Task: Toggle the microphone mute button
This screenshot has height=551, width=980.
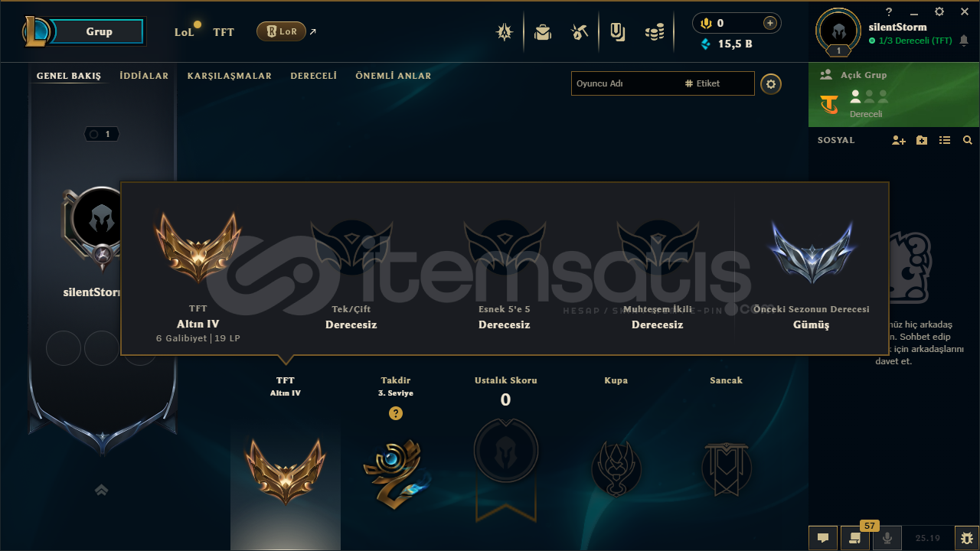Action: (887, 538)
